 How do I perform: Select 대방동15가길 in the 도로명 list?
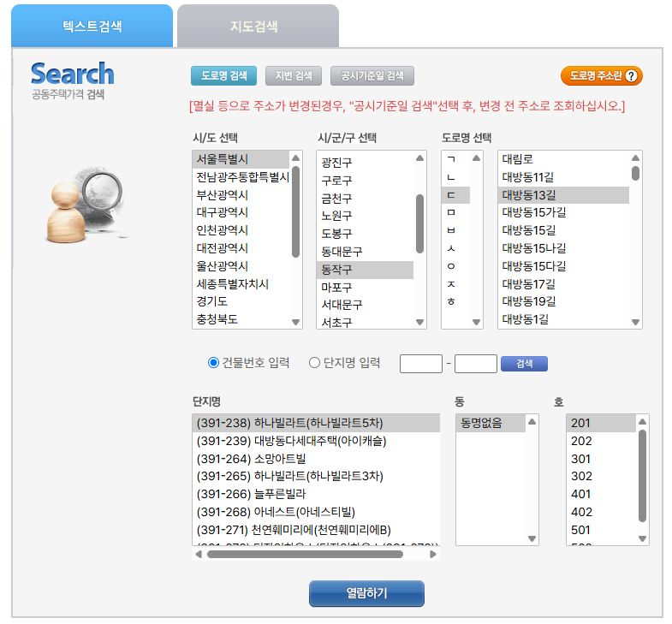563,212
